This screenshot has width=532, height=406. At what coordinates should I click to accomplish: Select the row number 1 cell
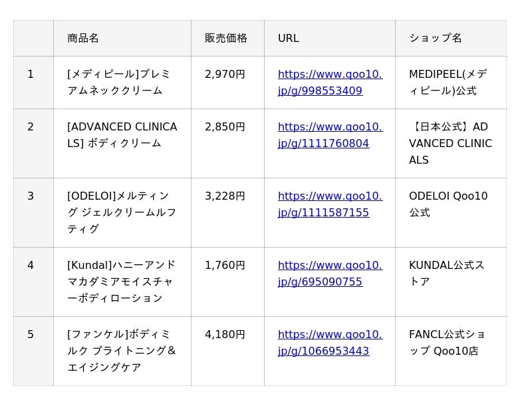[31, 75]
